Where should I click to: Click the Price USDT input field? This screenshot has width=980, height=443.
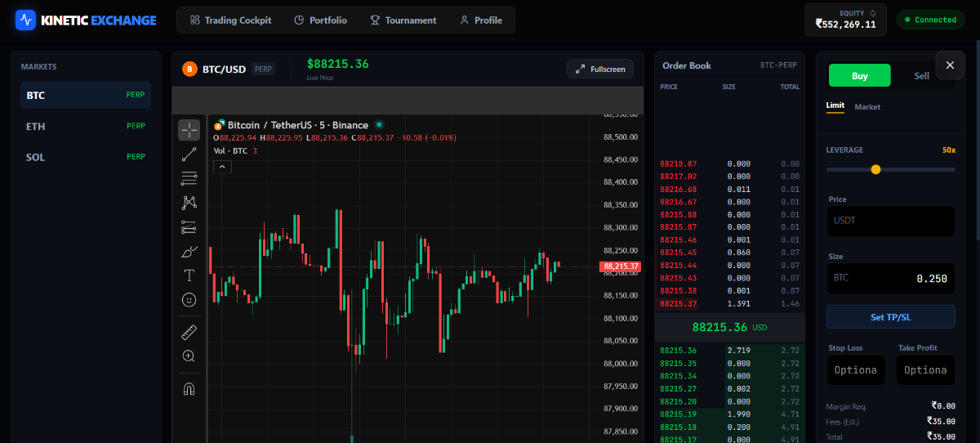pos(890,221)
